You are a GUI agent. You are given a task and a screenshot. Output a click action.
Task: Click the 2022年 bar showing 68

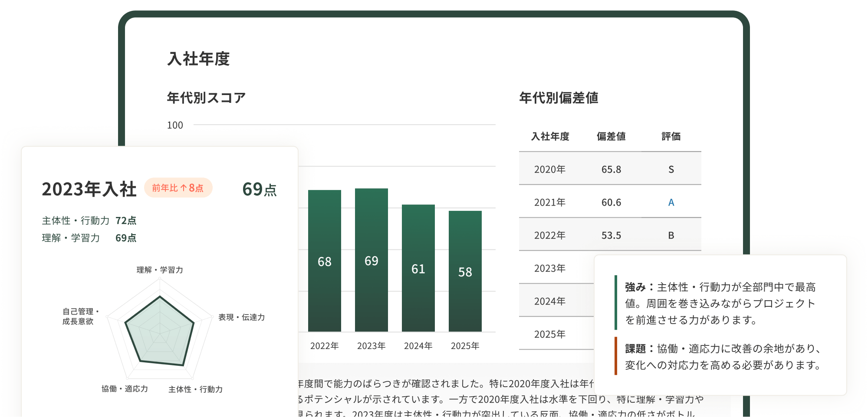(324, 260)
